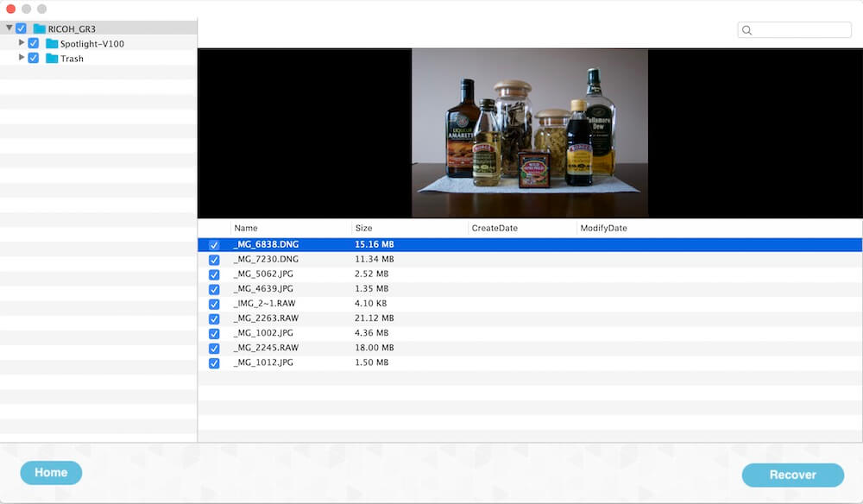Uncheck the _MG_1002.JPG checkbox

click(214, 334)
